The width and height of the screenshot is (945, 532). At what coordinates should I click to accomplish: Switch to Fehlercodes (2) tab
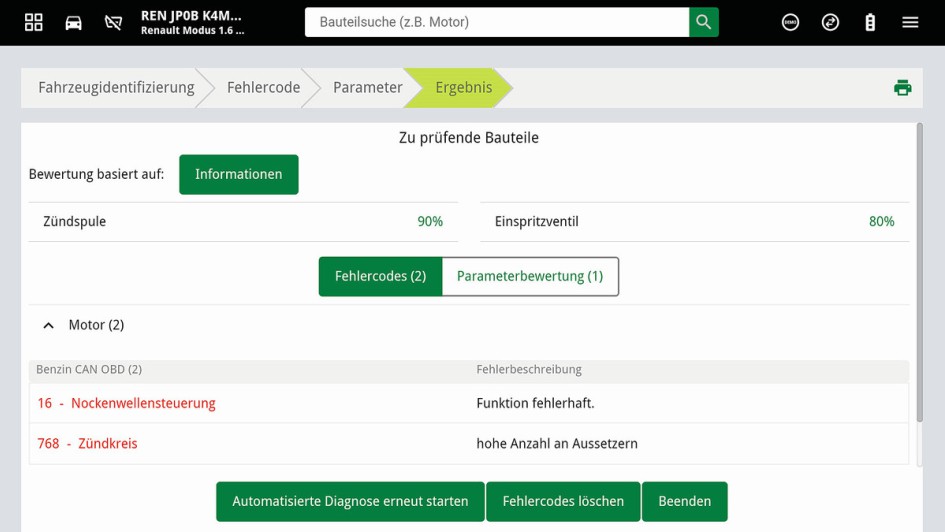coord(380,277)
